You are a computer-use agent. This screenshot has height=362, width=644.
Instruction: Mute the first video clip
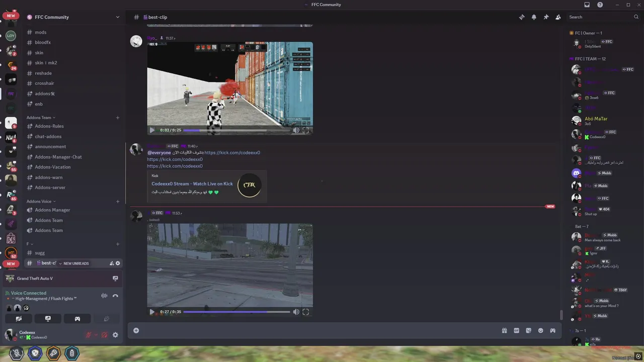point(296,130)
